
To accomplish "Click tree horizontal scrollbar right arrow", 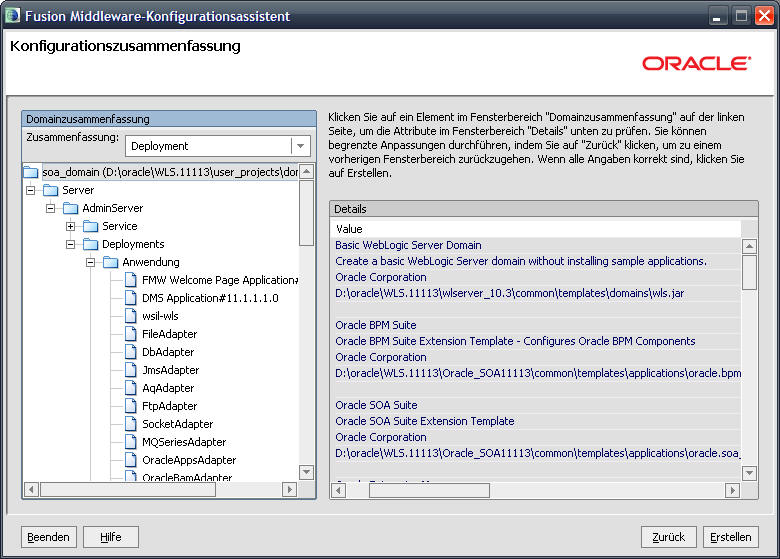I will pos(289,489).
